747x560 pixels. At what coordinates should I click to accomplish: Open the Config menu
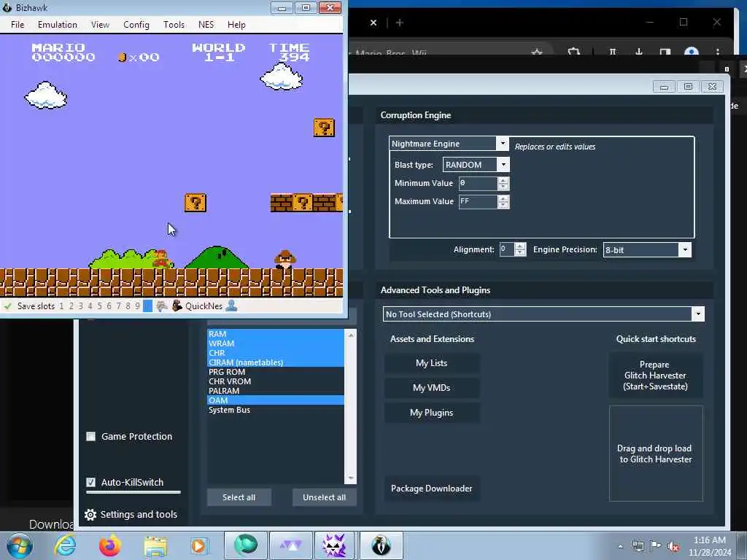pos(136,25)
